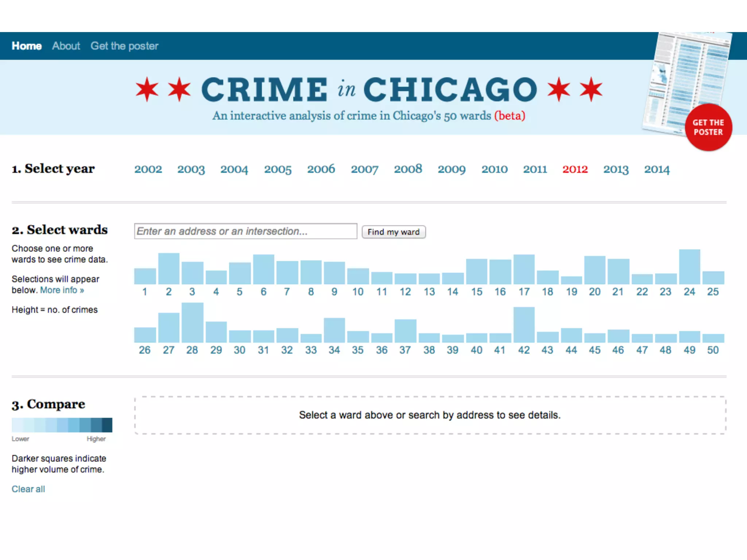Image resolution: width=747 pixels, height=560 pixels.
Task: Click the More info link
Action: [x=62, y=290]
